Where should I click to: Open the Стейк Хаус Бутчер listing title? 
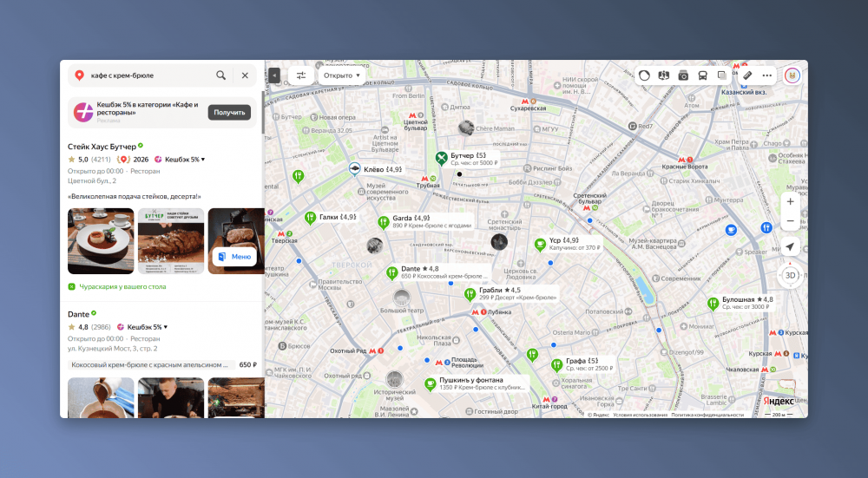click(102, 147)
